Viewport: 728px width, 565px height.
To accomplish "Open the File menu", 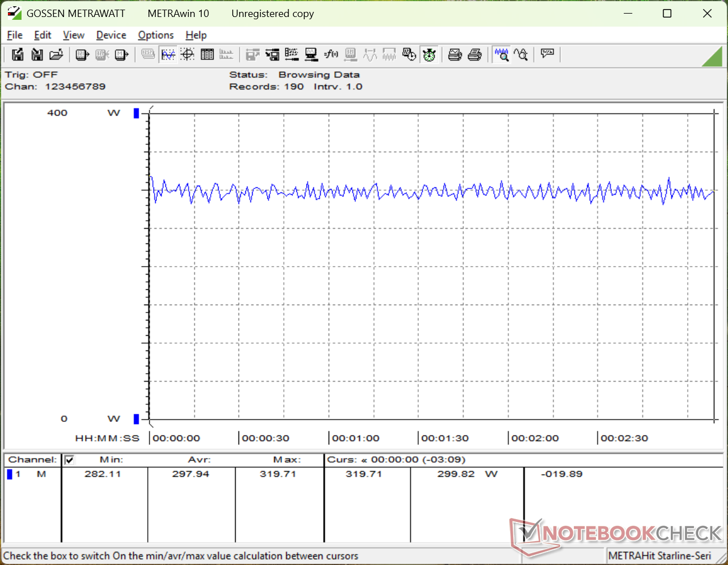I will coord(15,35).
